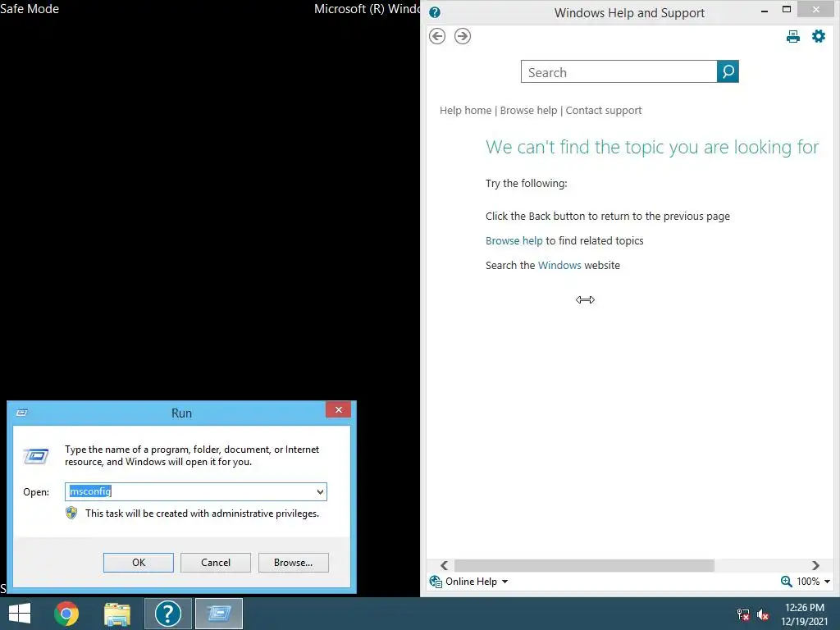840x630 pixels.
Task: Click OK in the Run dialog
Action: 138,563
